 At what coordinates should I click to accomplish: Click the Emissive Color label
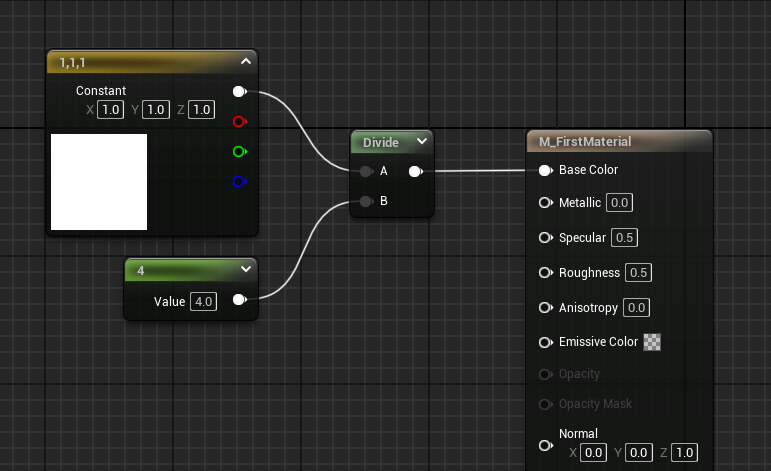(x=598, y=342)
